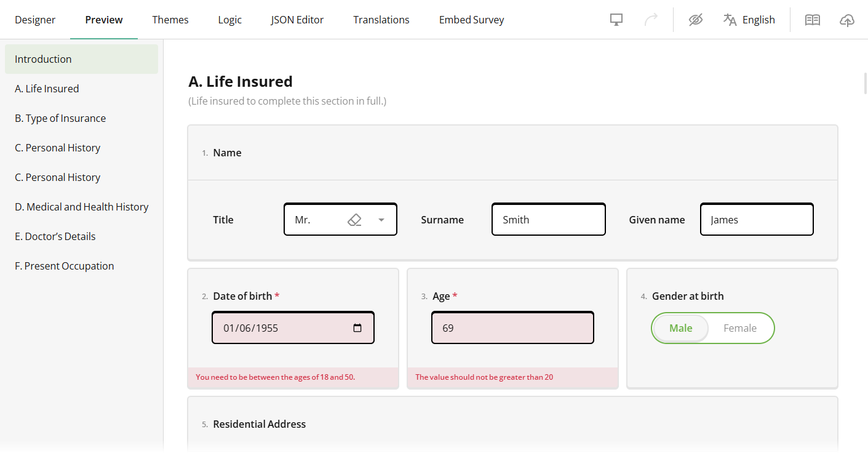Viewport: 868px width, 453px height.
Task: Select Male as gender at birth
Action: coord(680,327)
